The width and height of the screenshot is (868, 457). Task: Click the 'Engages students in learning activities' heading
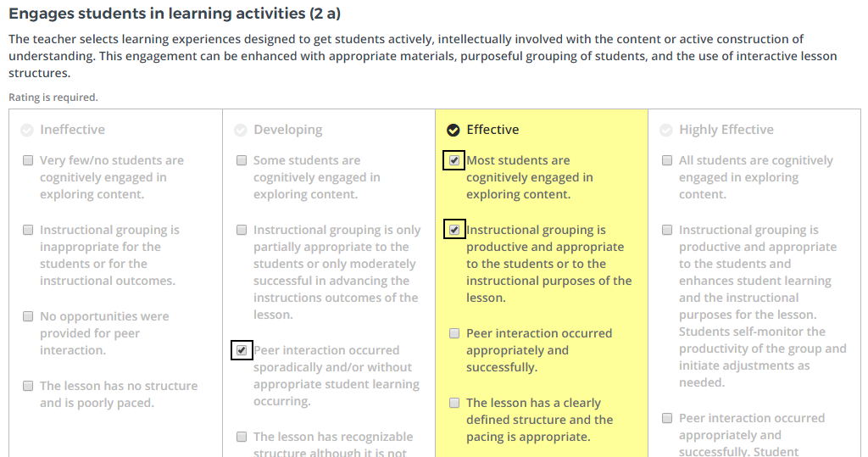(175, 14)
